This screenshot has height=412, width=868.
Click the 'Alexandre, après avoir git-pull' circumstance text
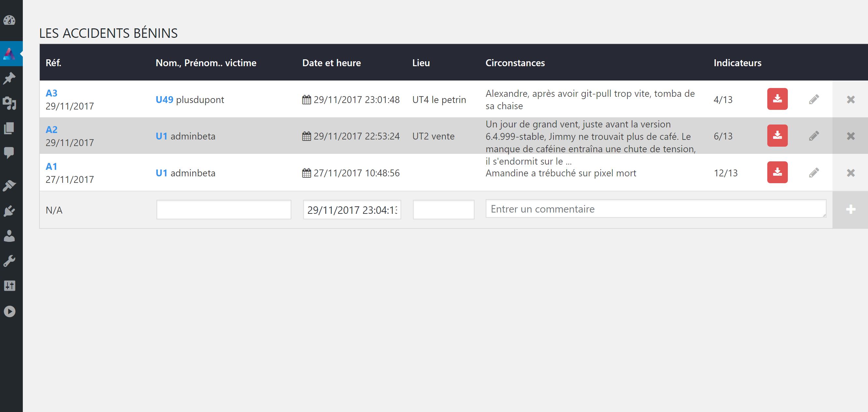point(590,99)
